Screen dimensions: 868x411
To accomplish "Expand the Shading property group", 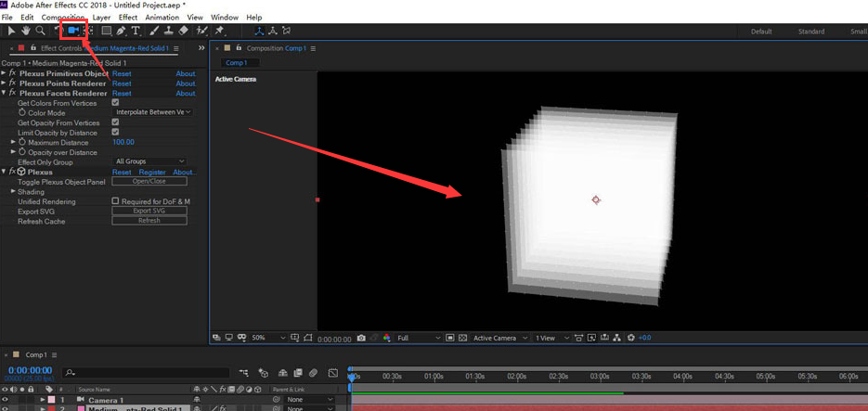I will pos(13,191).
